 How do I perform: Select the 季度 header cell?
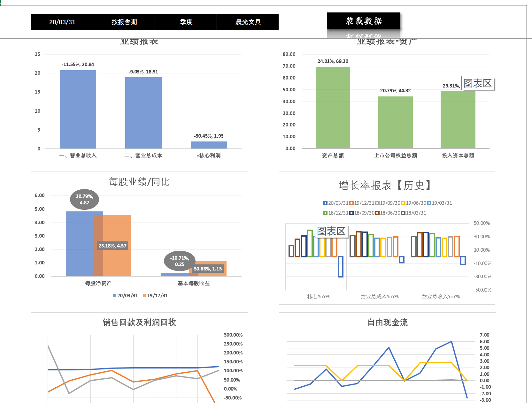pos(186,22)
